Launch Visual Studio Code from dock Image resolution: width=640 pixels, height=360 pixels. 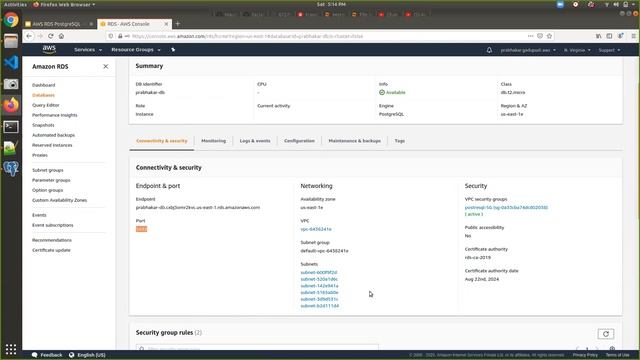[11, 62]
